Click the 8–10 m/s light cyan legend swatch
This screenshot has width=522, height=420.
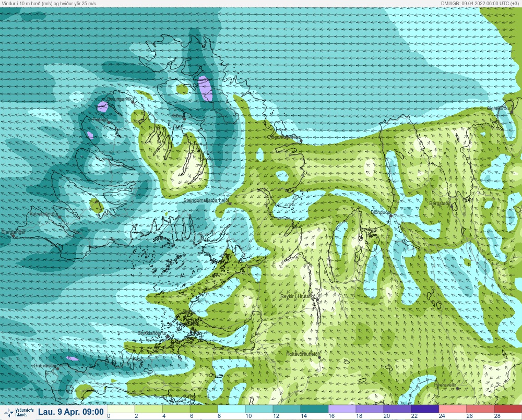point(231,409)
